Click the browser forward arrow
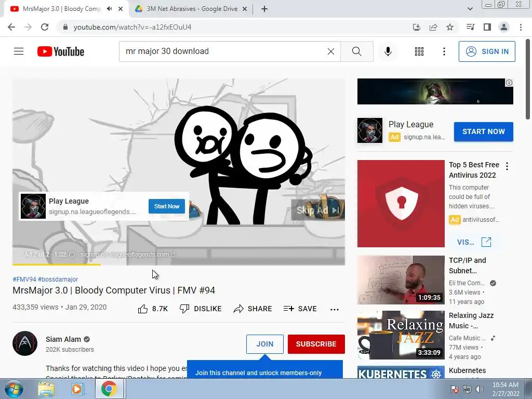The height and width of the screenshot is (399, 532). (x=28, y=27)
